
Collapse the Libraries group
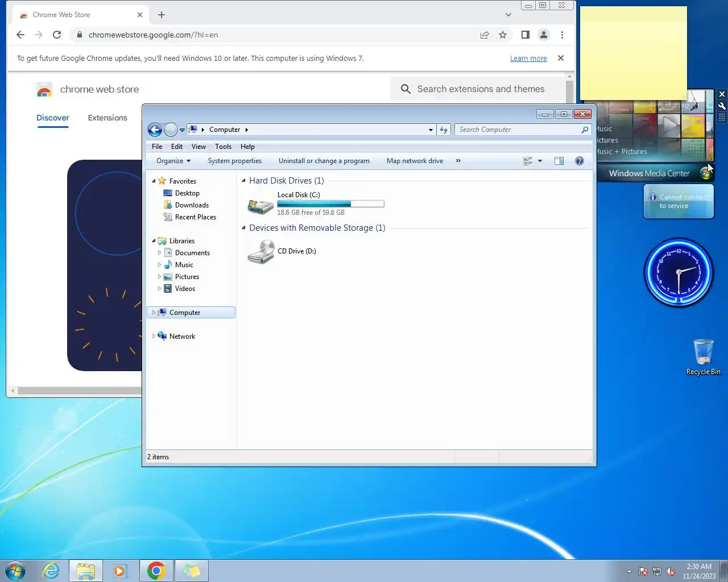click(x=154, y=241)
